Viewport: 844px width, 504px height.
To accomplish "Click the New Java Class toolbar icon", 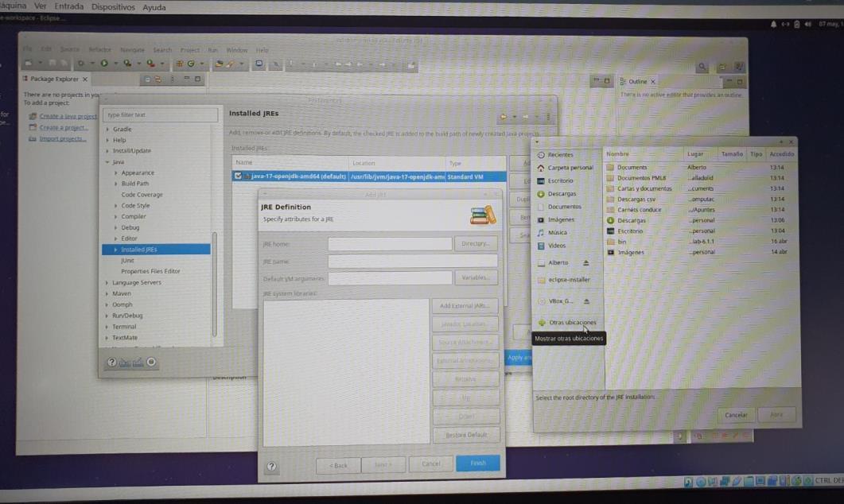I will tap(191, 64).
